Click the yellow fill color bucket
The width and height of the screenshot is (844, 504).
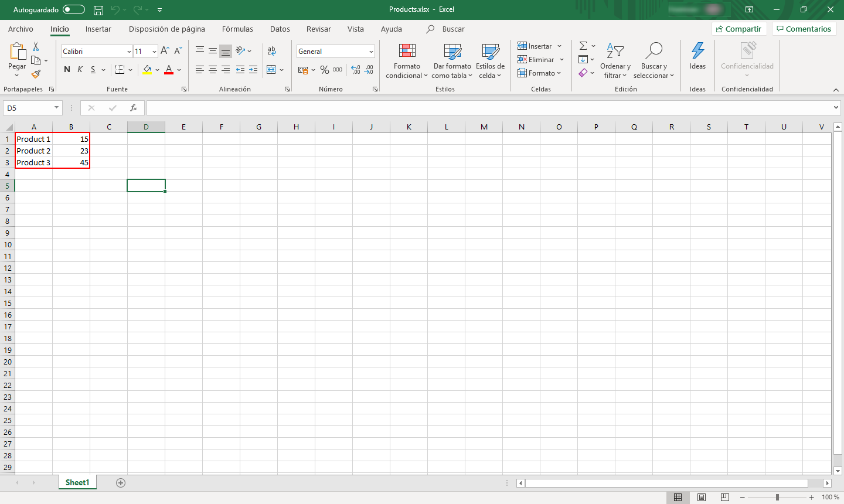tap(147, 70)
